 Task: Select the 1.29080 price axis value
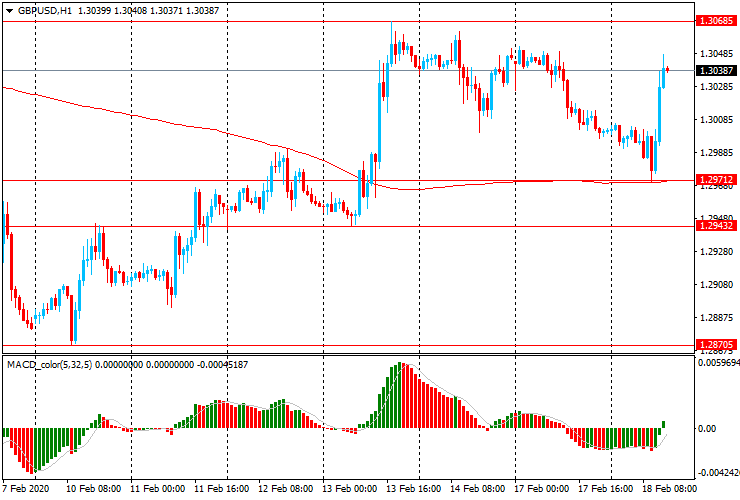click(717, 285)
